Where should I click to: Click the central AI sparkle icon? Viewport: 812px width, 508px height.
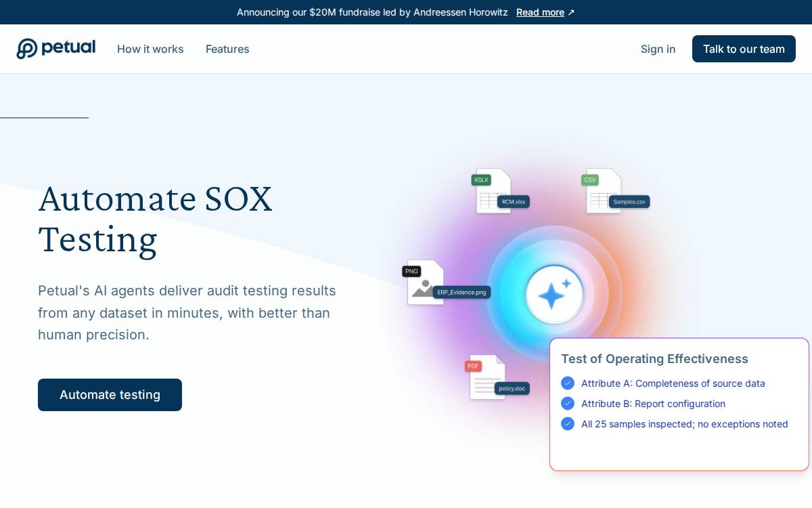coord(554,295)
